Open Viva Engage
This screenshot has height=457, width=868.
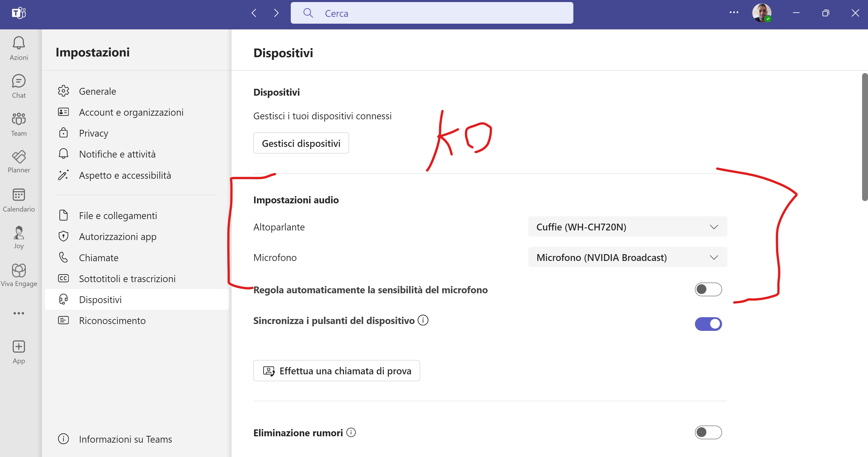coord(19,275)
